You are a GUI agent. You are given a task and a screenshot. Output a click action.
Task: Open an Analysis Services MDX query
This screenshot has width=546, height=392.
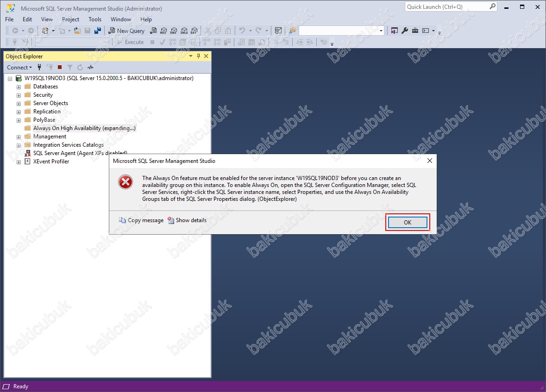pyautogui.click(x=163, y=31)
